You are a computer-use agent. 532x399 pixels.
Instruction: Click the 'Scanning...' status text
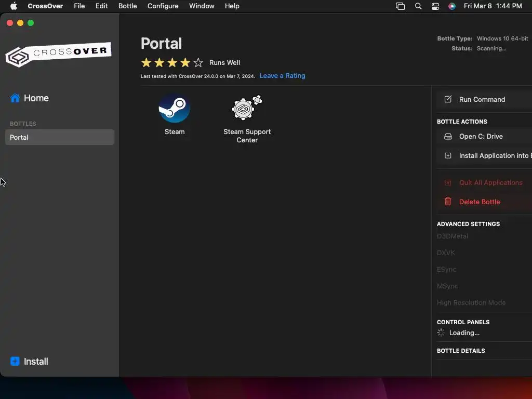click(x=491, y=48)
